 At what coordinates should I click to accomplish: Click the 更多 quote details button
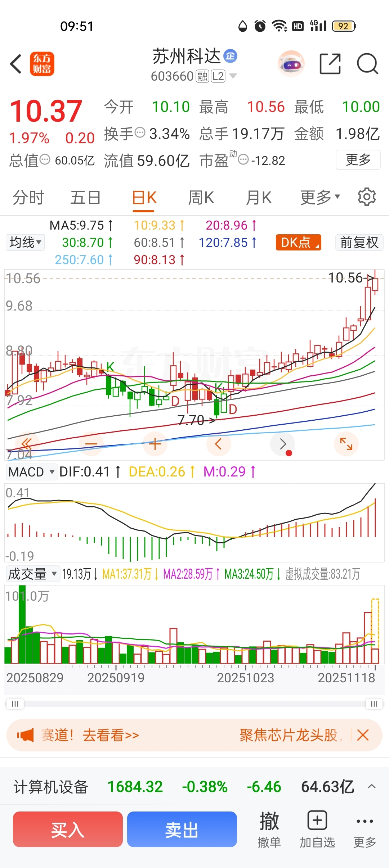coord(358,159)
